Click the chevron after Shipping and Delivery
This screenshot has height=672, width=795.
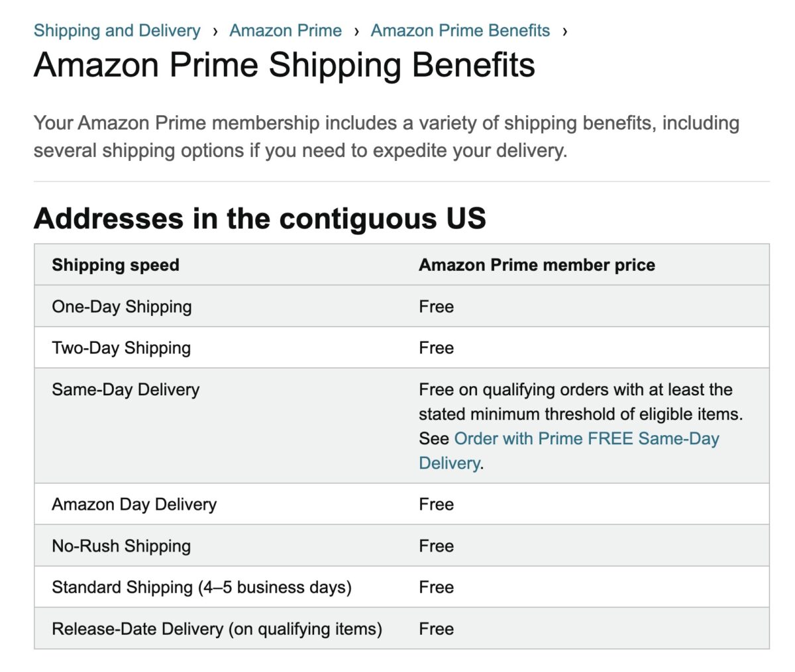tap(215, 30)
